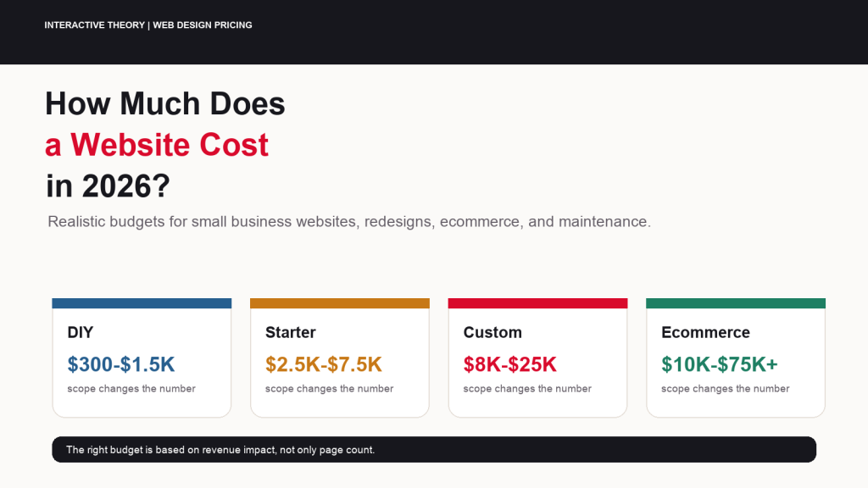Click 'The right budget is based on revenue impact' banner text
The height and width of the screenshot is (488, 868).
coord(220,450)
